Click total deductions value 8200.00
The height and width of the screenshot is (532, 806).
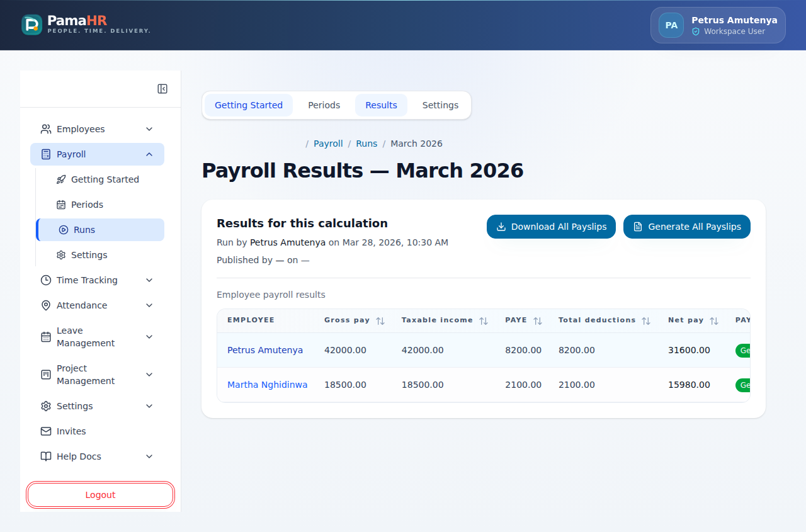pos(577,350)
